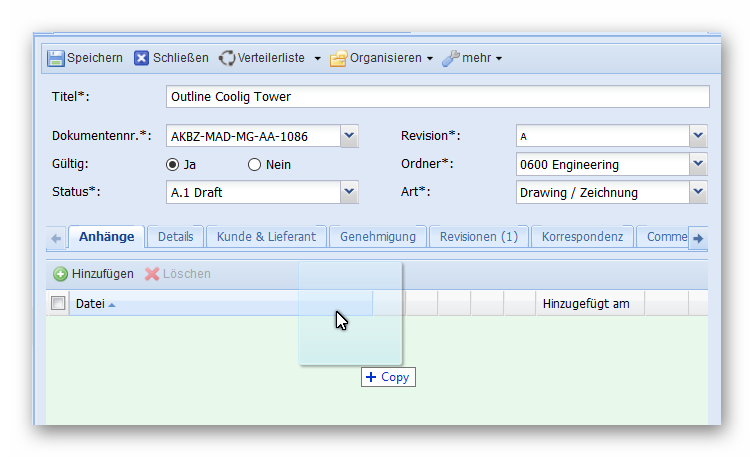Click the Organisieren folder icon
The height and width of the screenshot is (457, 753).
(x=339, y=58)
